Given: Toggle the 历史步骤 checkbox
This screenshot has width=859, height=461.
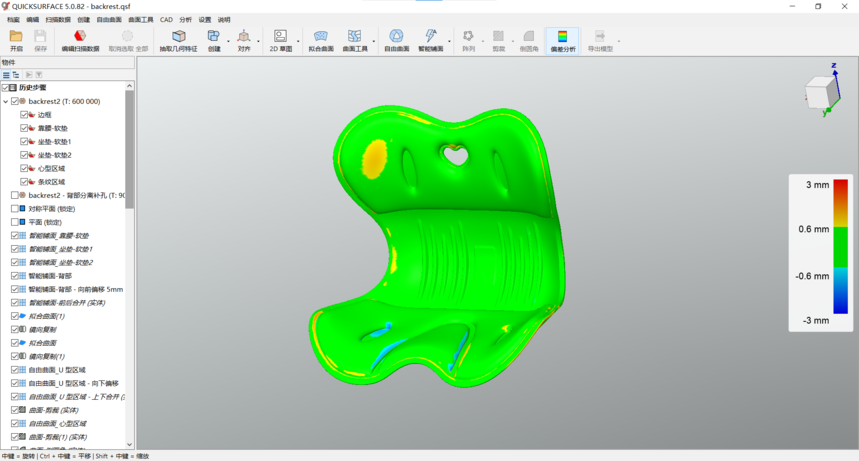Looking at the screenshot, I should 6,88.
